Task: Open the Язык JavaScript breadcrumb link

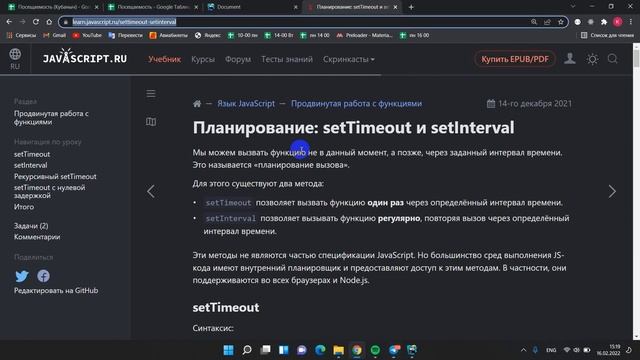Action: 246,104
